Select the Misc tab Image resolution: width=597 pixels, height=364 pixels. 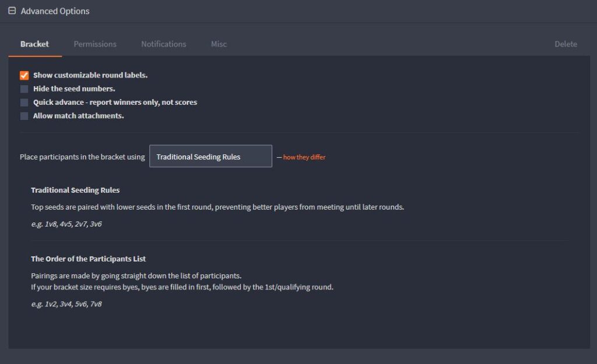pyautogui.click(x=219, y=44)
